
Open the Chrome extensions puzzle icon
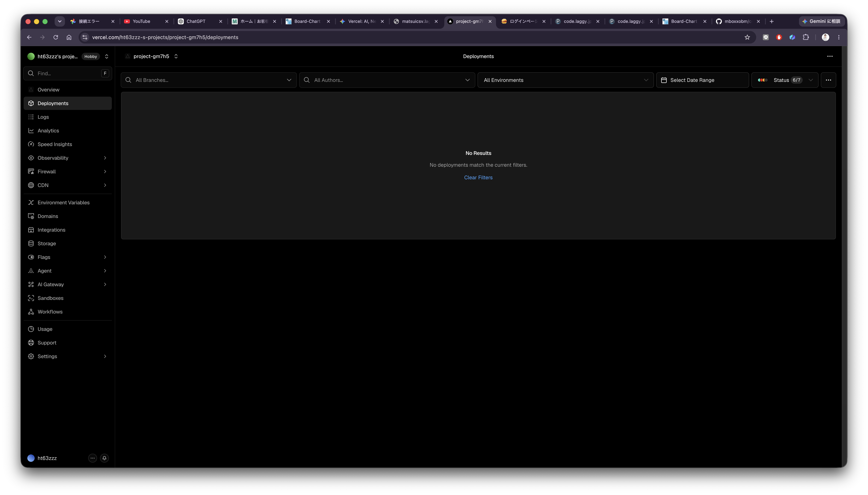point(806,37)
